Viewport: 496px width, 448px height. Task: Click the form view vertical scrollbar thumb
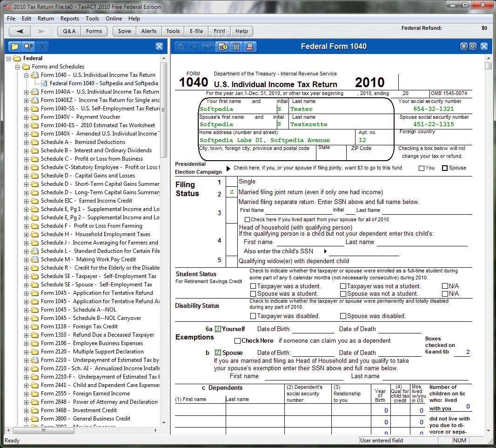click(489, 66)
